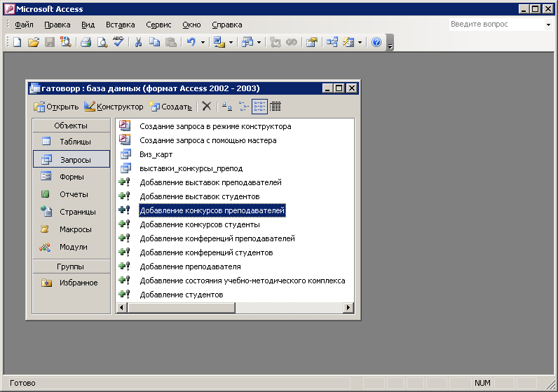Open the Вставка menu
Image resolution: width=558 pixels, height=392 pixels.
(121, 25)
